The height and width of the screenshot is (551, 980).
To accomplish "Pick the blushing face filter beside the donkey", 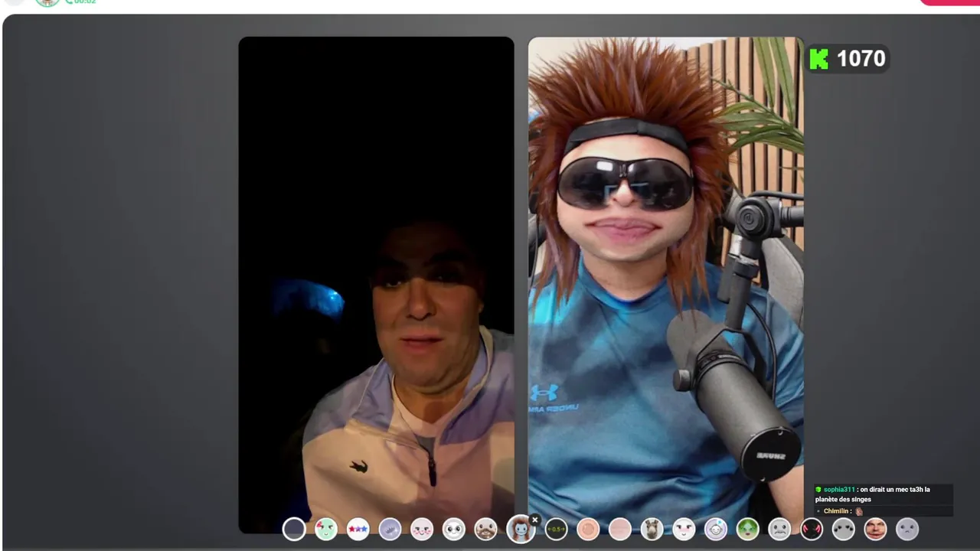I will click(x=684, y=529).
